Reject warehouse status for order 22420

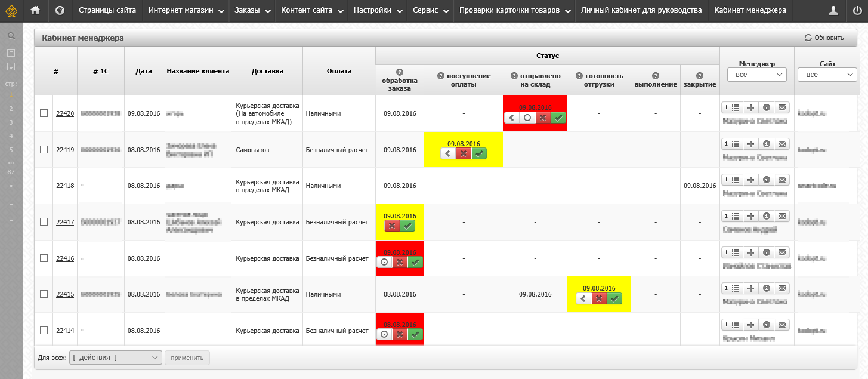(x=543, y=118)
